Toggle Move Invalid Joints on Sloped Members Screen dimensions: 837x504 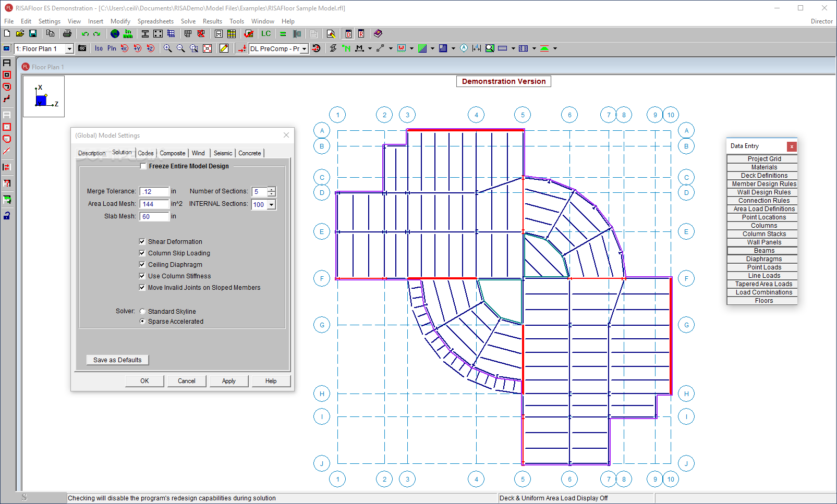[142, 287]
